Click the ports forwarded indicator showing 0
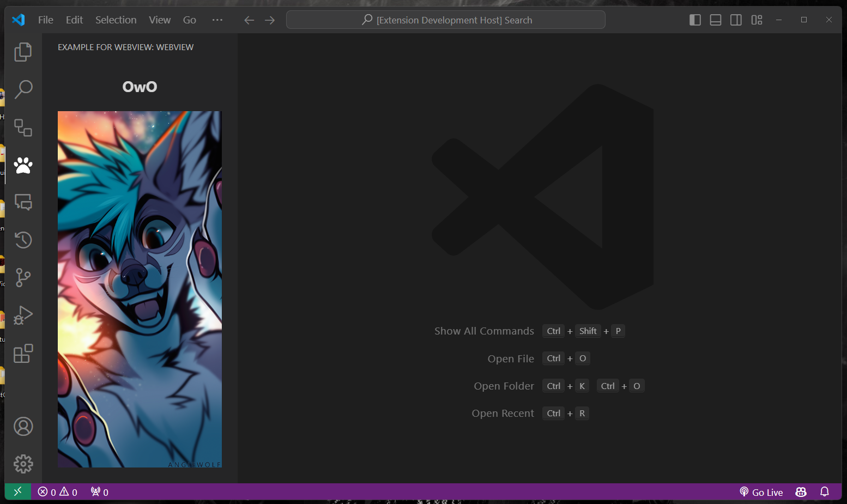 coord(100,492)
